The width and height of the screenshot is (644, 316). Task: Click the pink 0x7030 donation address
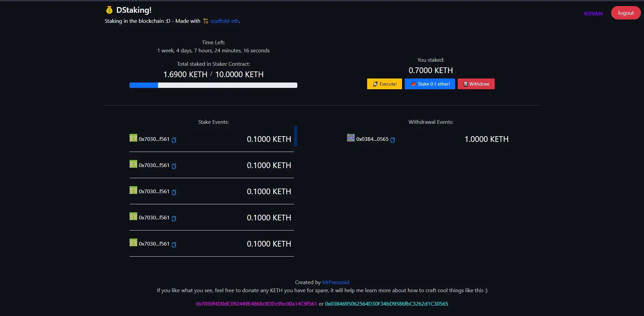(256, 304)
